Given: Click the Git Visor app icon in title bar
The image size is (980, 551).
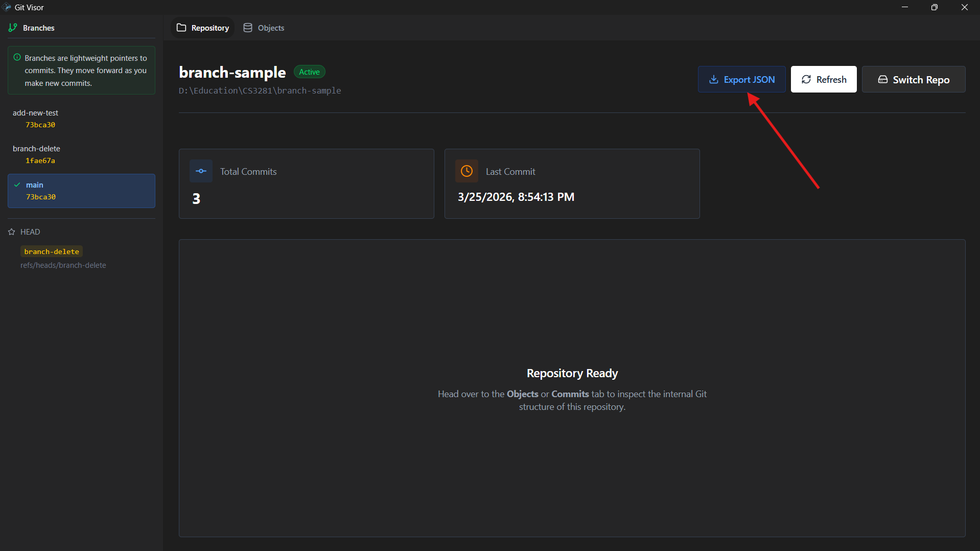Looking at the screenshot, I should [x=7, y=7].
